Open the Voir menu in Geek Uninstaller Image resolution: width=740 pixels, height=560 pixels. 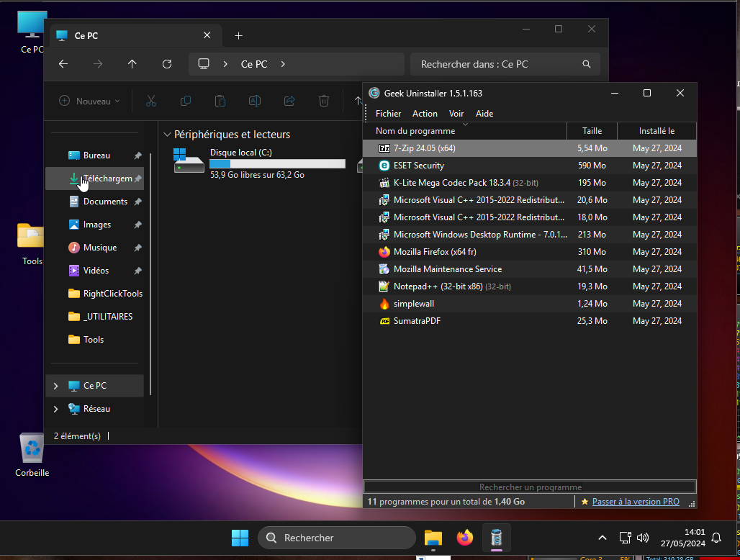456,114
